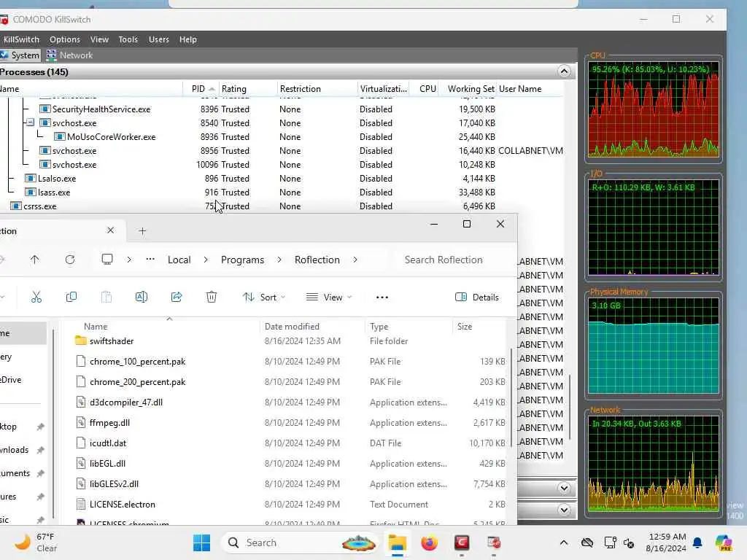The image size is (747, 560).
Task: Expand the chevron after Programs breadcrumb
Action: point(279,260)
